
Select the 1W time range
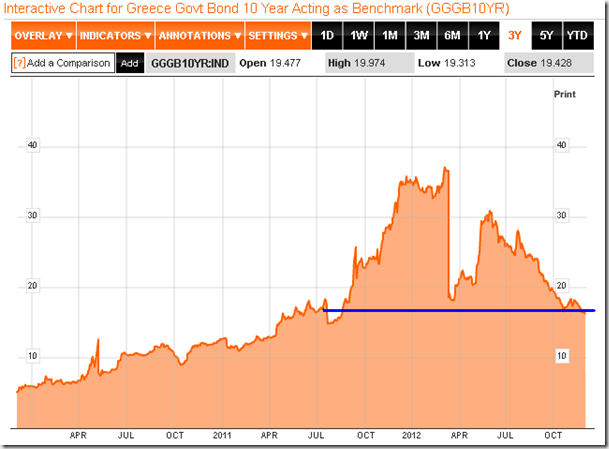[358, 36]
